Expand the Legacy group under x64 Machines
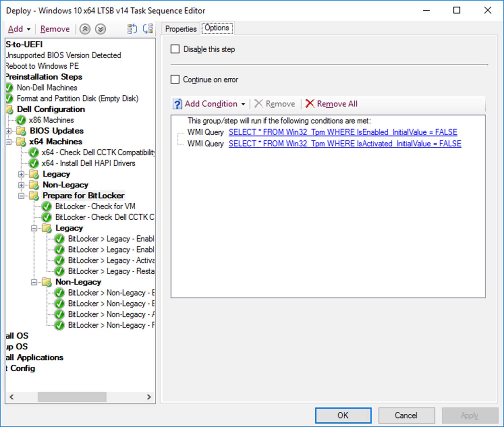This screenshot has width=504, height=427. click(21, 174)
